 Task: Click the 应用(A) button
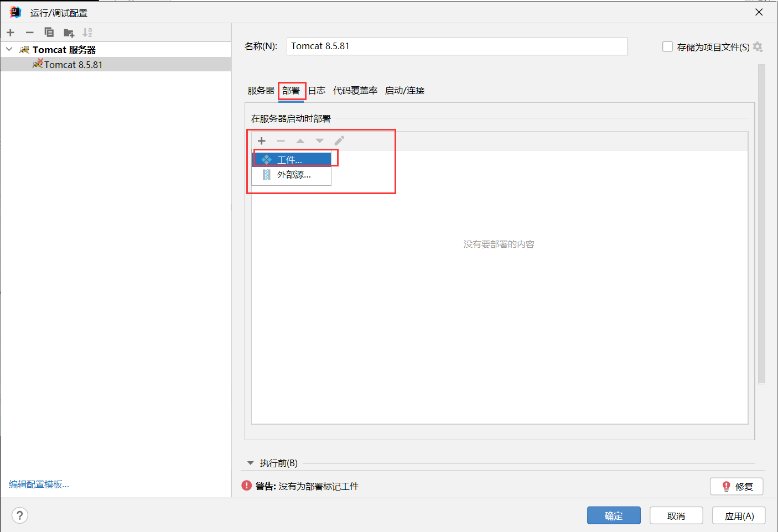[739, 515]
